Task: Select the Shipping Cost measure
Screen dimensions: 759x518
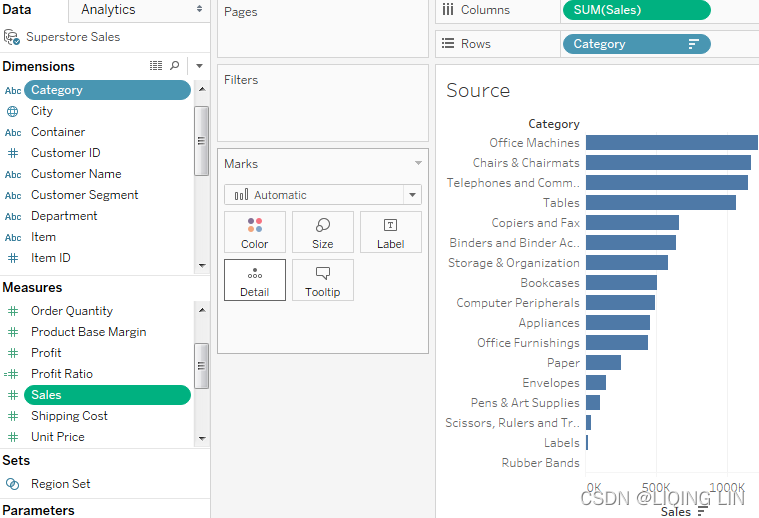Action: point(69,416)
